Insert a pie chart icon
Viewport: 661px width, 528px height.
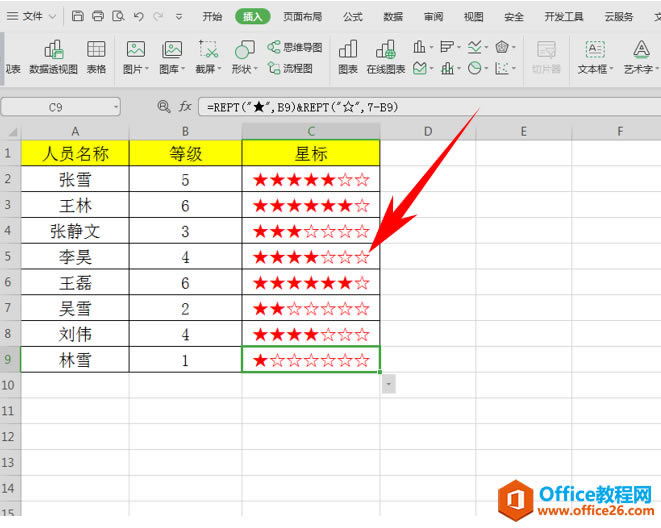pyautogui.click(x=475, y=68)
